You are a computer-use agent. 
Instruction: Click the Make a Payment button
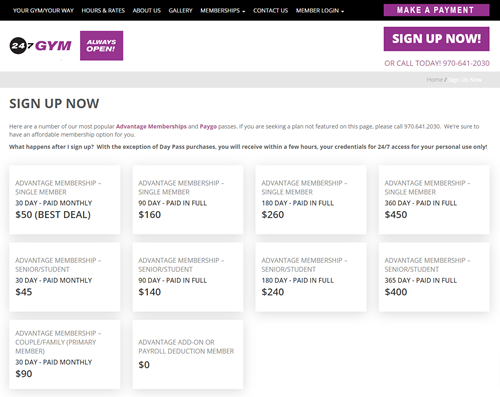pos(436,10)
